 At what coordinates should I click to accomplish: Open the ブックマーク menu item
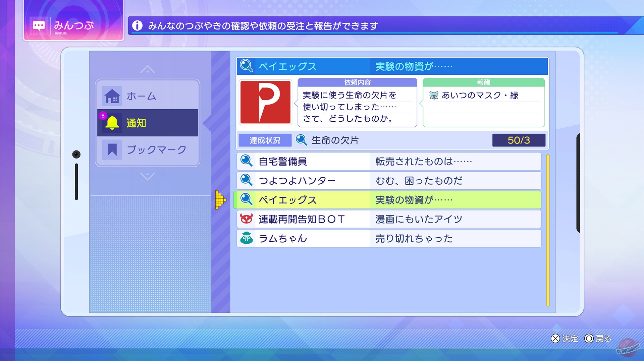click(x=156, y=149)
